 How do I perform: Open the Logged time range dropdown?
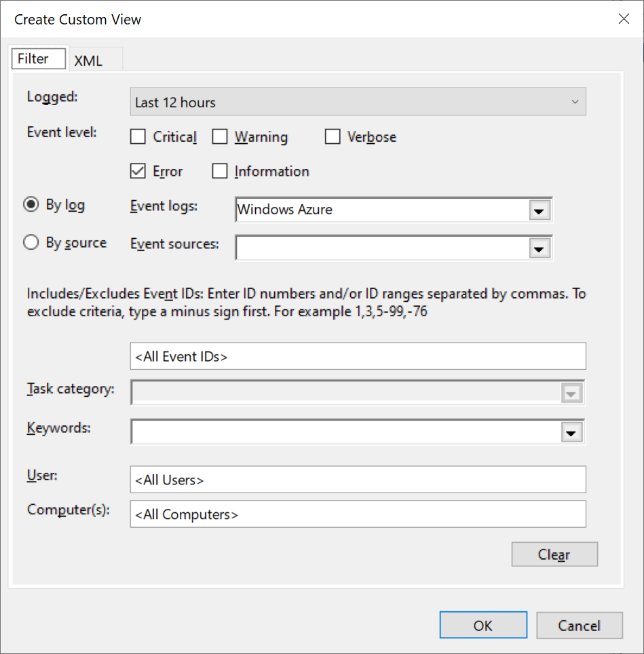point(358,101)
